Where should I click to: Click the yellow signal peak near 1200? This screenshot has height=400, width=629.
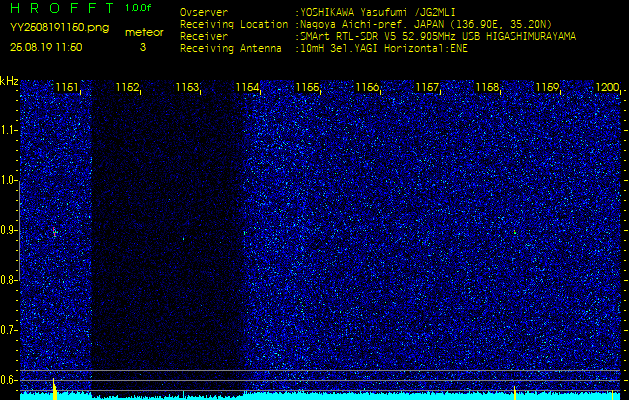click(x=613, y=395)
